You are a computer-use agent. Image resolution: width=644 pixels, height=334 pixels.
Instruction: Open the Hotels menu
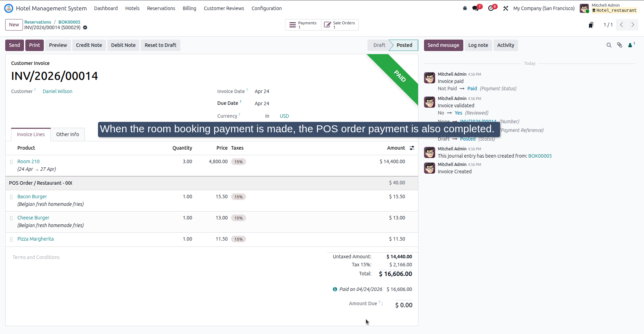(132, 8)
